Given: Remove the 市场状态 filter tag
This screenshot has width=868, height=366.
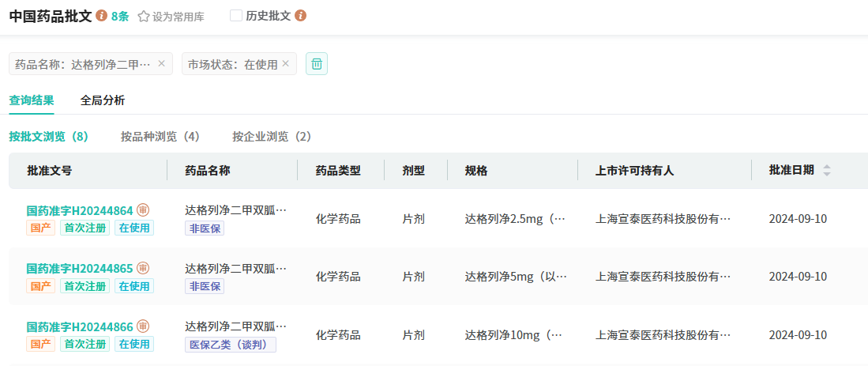Looking at the screenshot, I should pos(286,64).
